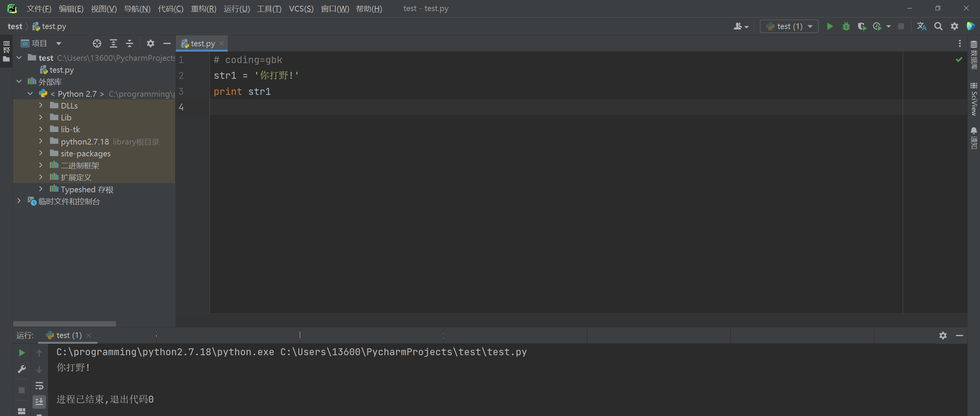980x416 pixels.
Task: Open the database side panel
Action: click(x=974, y=55)
